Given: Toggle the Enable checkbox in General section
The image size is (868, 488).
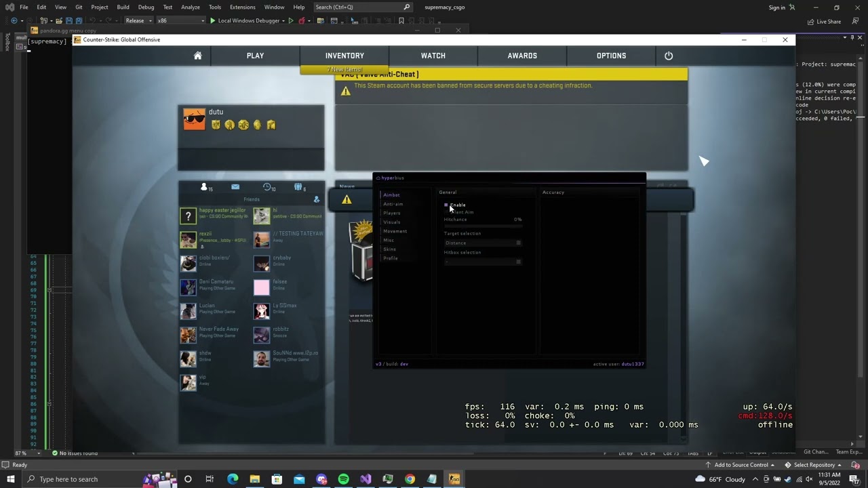Looking at the screenshot, I should pyautogui.click(x=446, y=205).
